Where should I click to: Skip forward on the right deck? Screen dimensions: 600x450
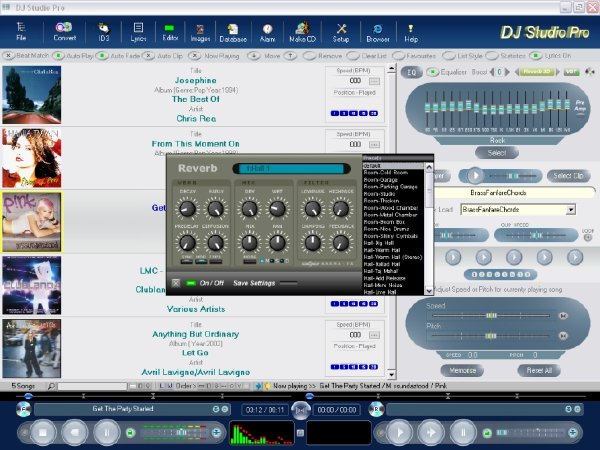point(431,432)
